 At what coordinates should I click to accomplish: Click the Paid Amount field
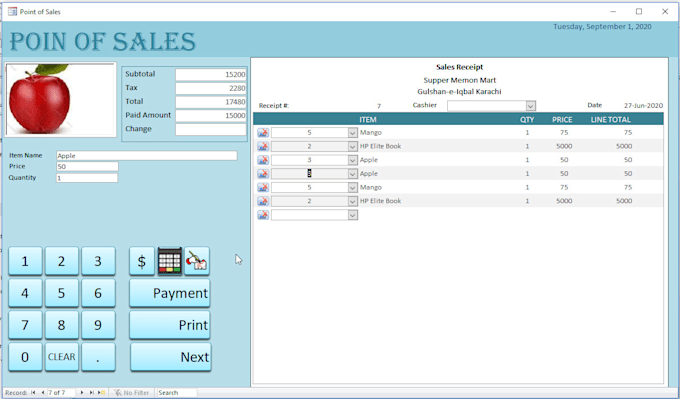click(x=211, y=116)
